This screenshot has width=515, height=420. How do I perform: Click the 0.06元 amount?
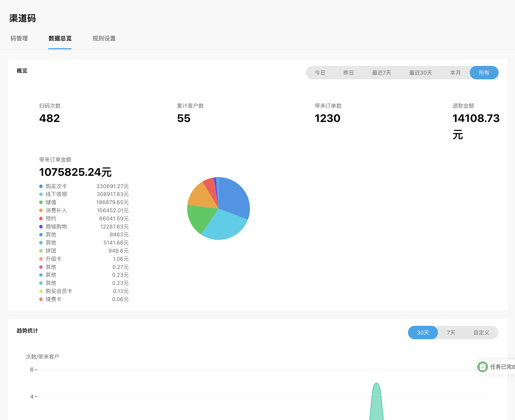[x=120, y=299]
